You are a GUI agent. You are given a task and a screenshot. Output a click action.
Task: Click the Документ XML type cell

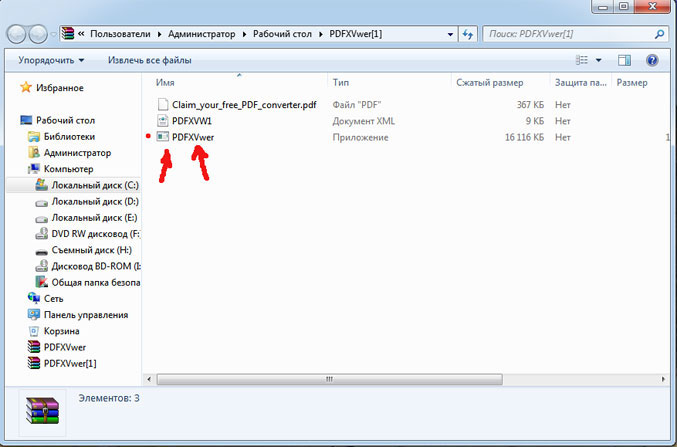click(x=364, y=121)
